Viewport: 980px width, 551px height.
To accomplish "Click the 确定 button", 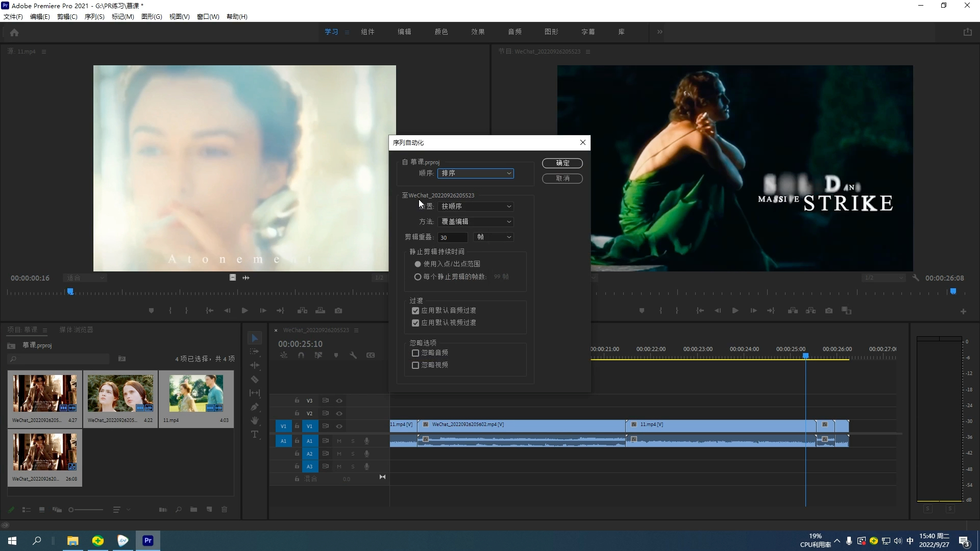I will (562, 163).
